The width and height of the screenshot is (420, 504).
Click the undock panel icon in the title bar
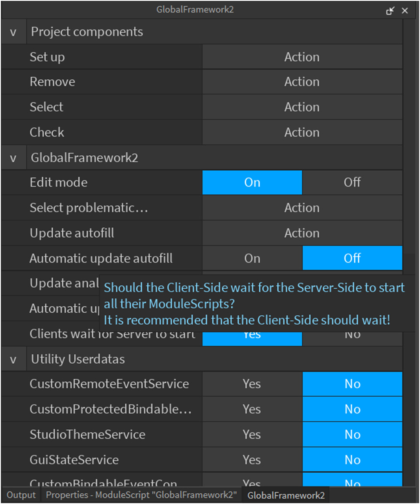click(390, 11)
